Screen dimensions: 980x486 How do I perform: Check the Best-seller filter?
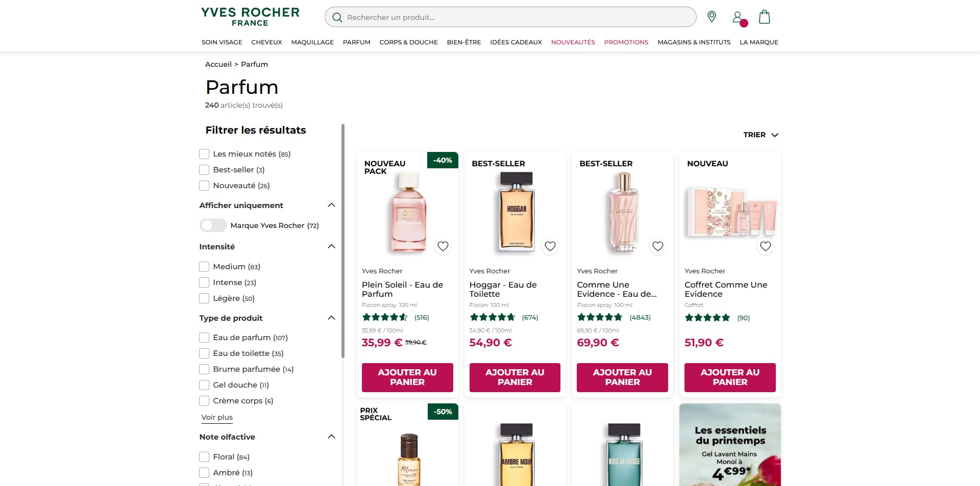click(204, 170)
